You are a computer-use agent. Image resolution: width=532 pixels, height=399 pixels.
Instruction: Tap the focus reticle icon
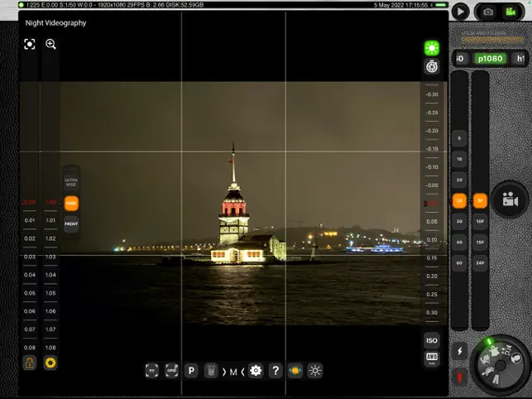pyautogui.click(x=30, y=45)
